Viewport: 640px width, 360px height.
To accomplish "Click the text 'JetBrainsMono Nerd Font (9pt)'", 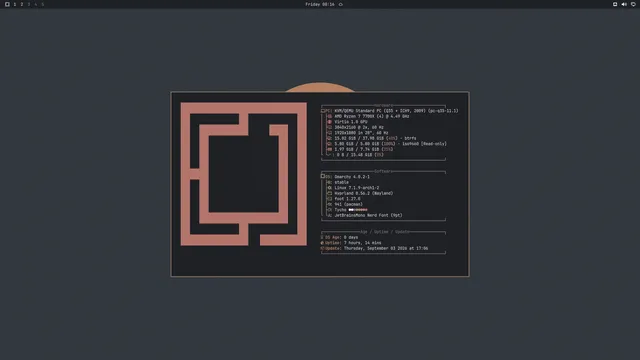I will pos(368,215).
